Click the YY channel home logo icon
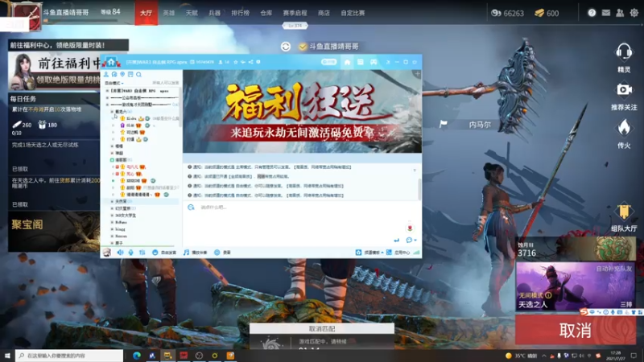 [x=111, y=62]
